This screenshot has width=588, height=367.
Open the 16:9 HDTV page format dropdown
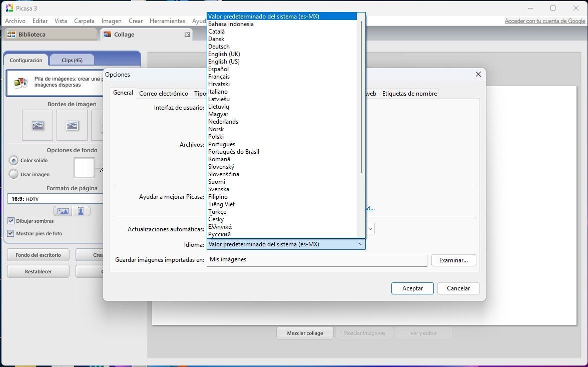[55, 199]
